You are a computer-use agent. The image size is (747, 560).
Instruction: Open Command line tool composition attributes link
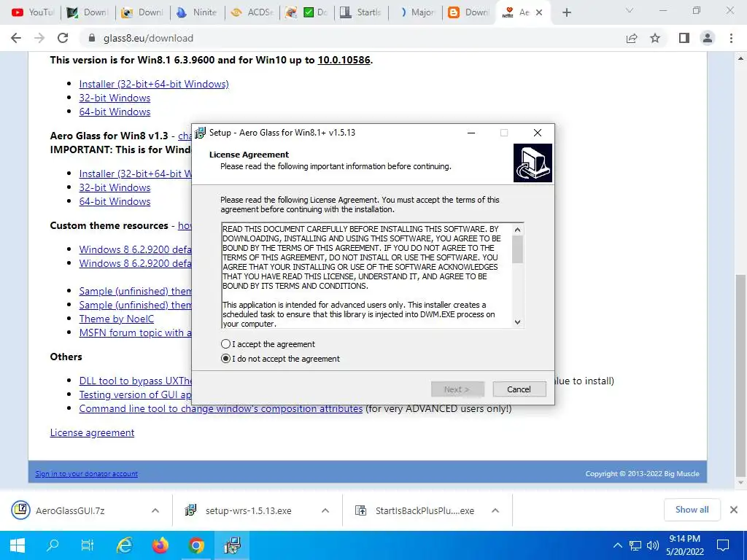[220, 408]
